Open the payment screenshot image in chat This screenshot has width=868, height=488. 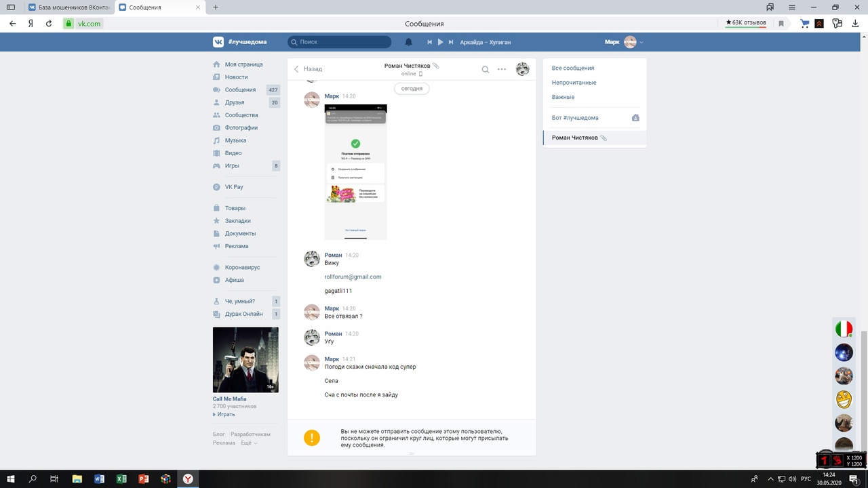click(x=355, y=172)
